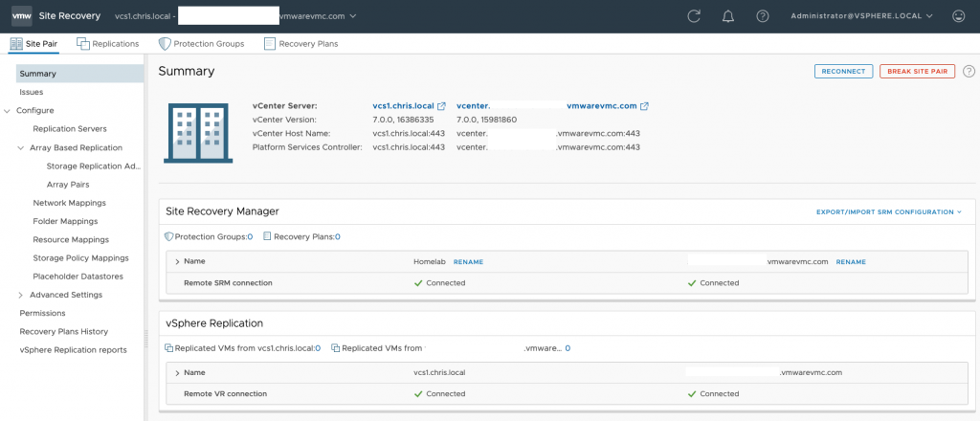
Task: Open vcs1.chris.local external link icon
Action: point(441,106)
